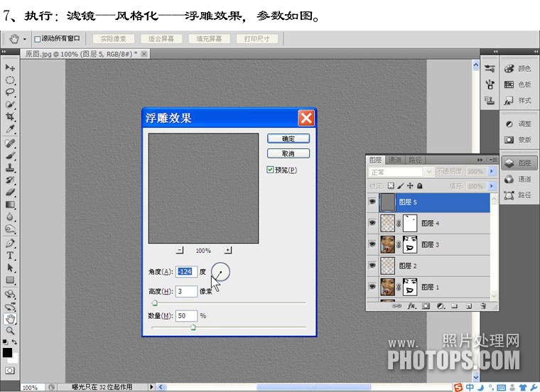
Task: Hide layer 图层 5 with eye icon
Action: (372, 202)
